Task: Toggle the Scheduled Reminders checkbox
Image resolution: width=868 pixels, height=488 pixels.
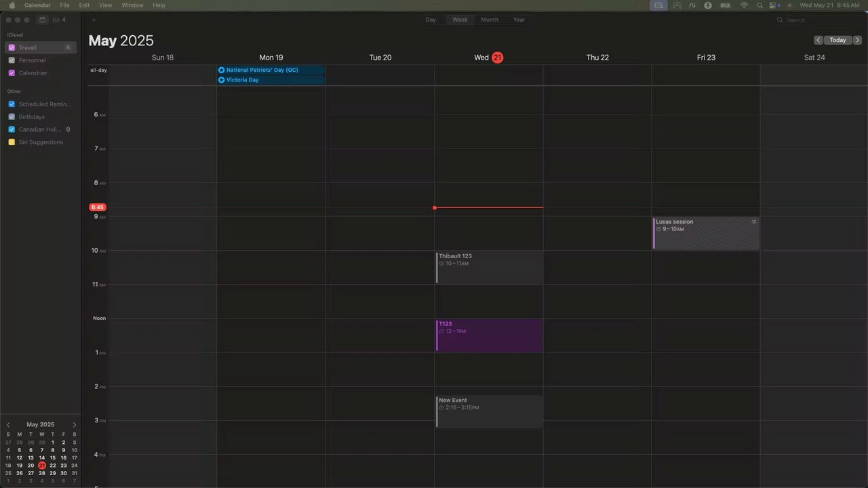Action: (12, 104)
